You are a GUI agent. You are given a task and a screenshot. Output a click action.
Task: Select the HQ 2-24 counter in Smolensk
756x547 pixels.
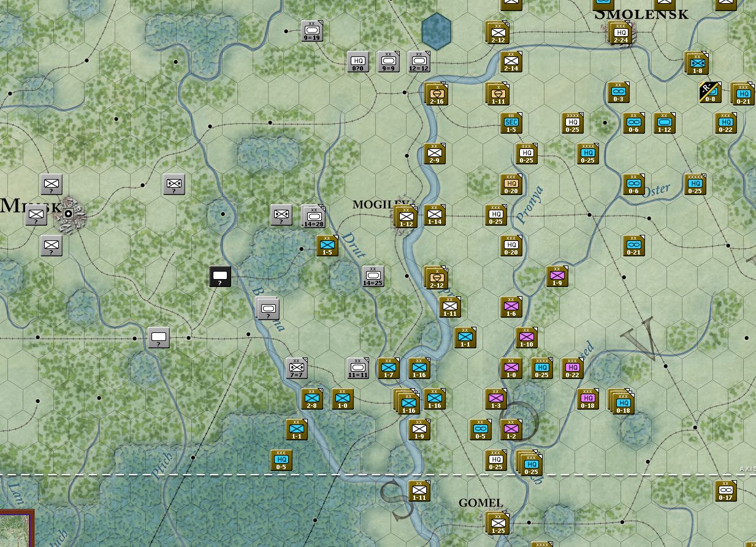(x=620, y=33)
